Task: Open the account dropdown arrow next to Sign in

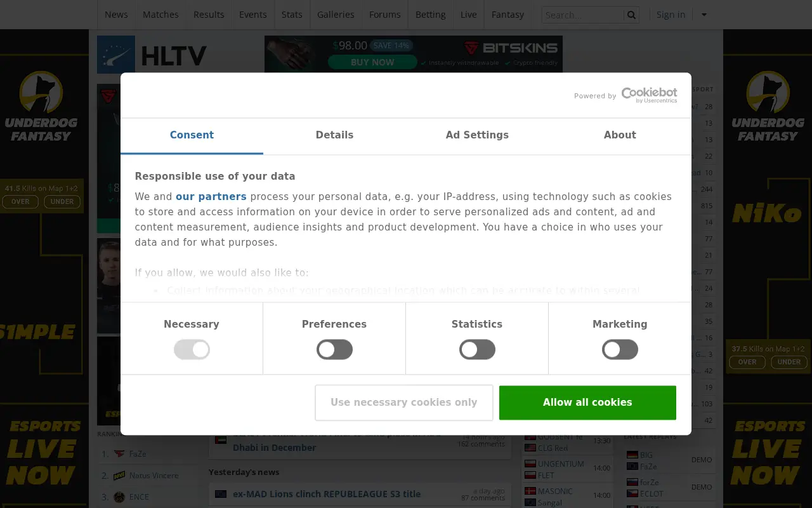Action: (704, 15)
